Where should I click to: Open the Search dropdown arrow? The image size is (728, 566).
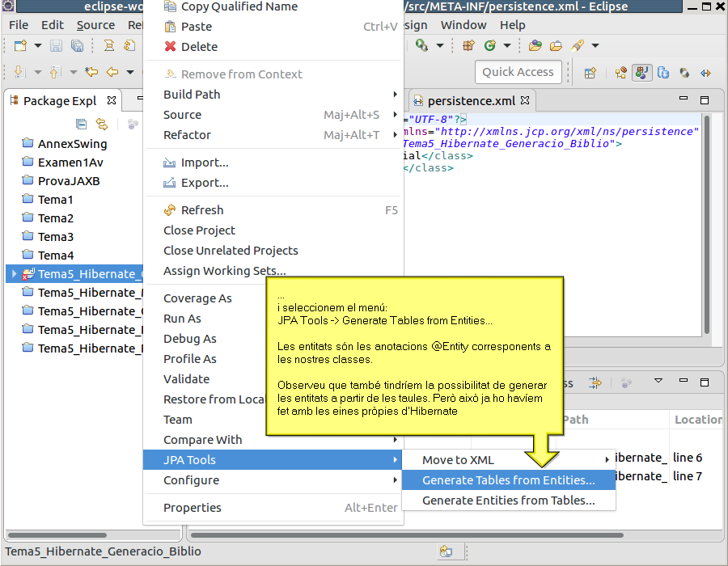(595, 45)
